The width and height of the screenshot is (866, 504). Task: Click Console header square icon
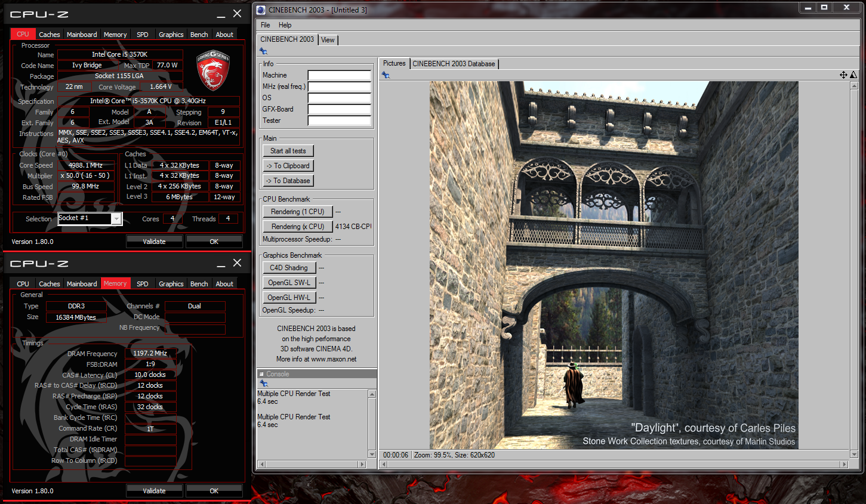[261, 374]
